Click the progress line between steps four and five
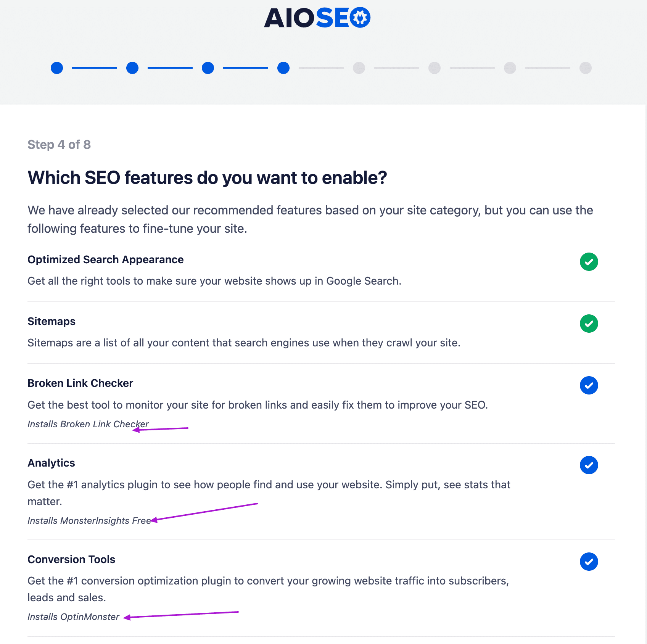This screenshot has width=647, height=644. point(320,68)
